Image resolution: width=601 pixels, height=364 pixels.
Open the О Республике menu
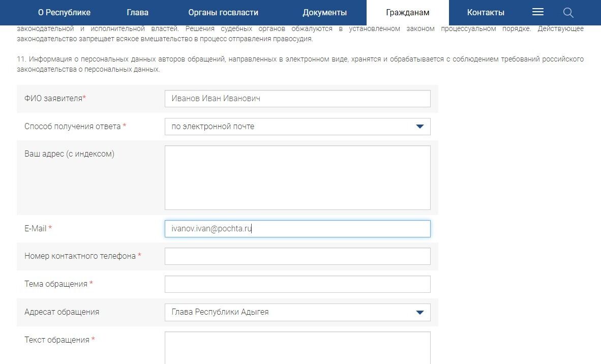click(64, 13)
